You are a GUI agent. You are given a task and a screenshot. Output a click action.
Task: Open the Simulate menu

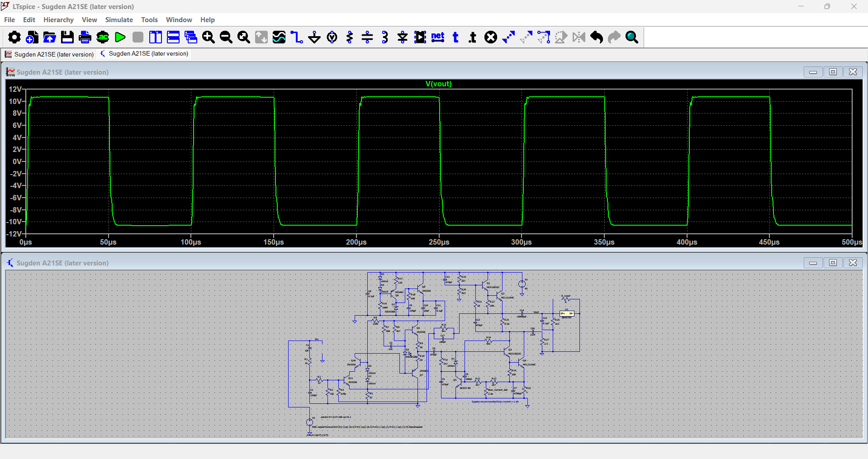coord(119,20)
